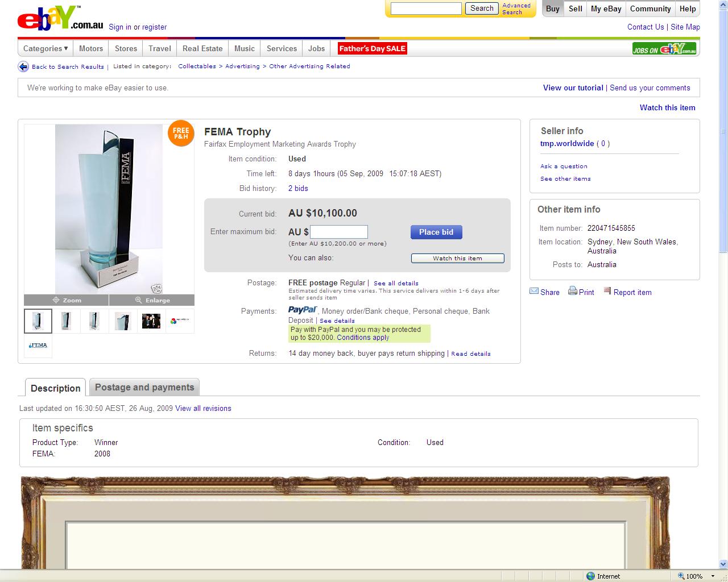Select the colorful logo thumbnail
The height and width of the screenshot is (582, 728).
click(x=180, y=321)
